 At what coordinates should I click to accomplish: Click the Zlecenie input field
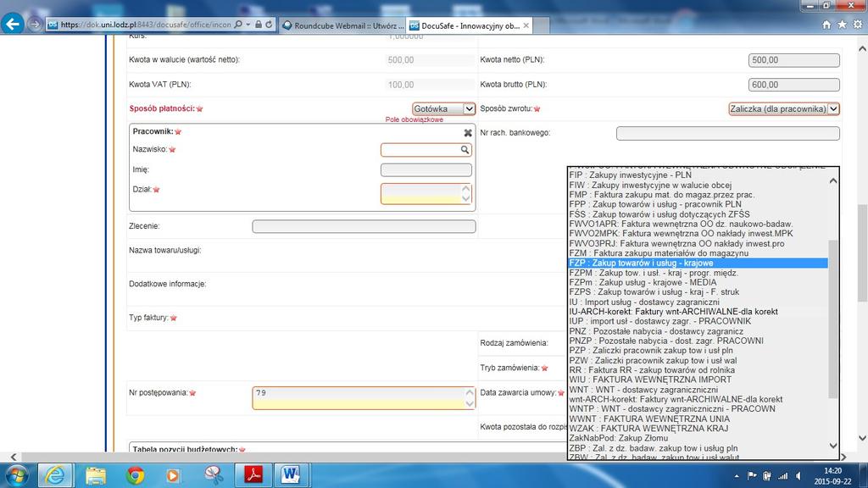click(x=364, y=226)
